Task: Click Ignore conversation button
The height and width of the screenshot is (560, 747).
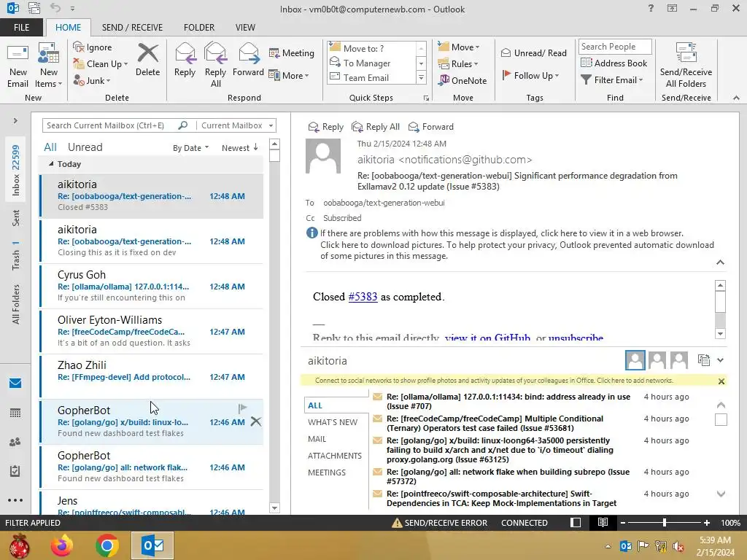Action: click(x=93, y=47)
